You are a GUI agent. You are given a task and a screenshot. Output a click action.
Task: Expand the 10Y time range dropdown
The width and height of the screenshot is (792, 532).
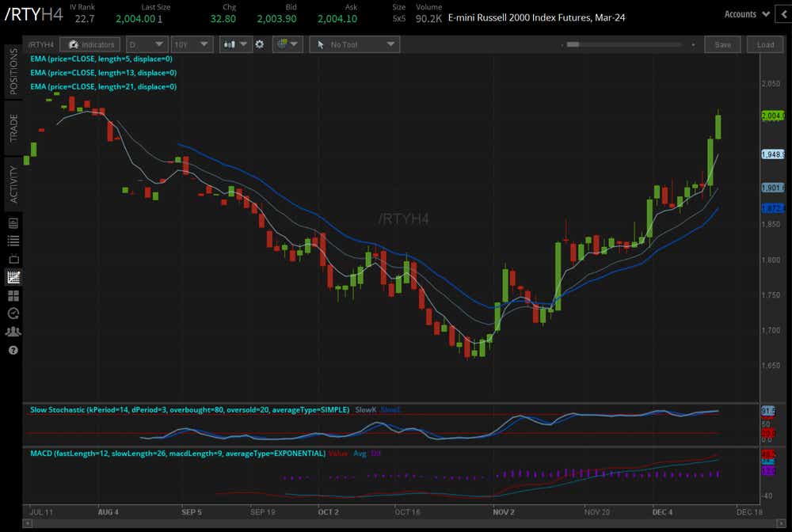point(192,45)
